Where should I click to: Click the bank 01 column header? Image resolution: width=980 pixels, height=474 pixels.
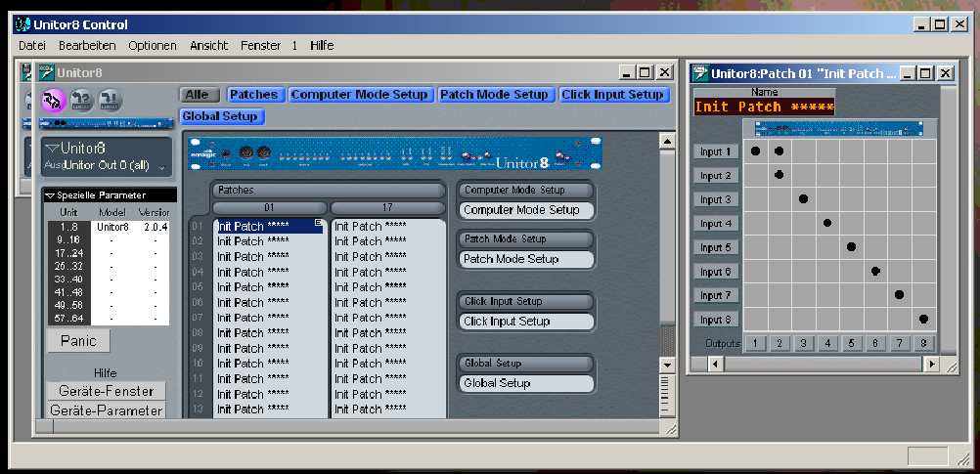[x=269, y=207]
